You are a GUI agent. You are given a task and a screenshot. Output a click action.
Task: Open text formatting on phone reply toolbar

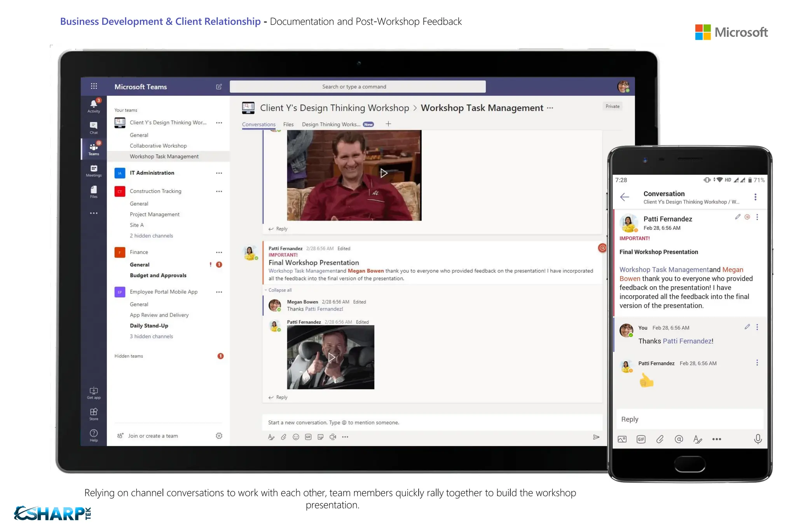(698, 439)
